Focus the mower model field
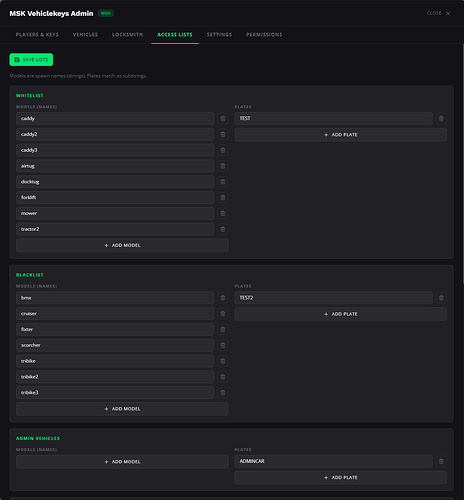 click(x=115, y=213)
